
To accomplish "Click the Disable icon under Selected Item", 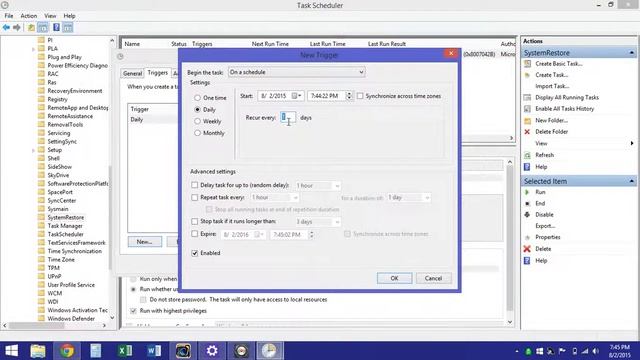I will pyautogui.click(x=527, y=215).
